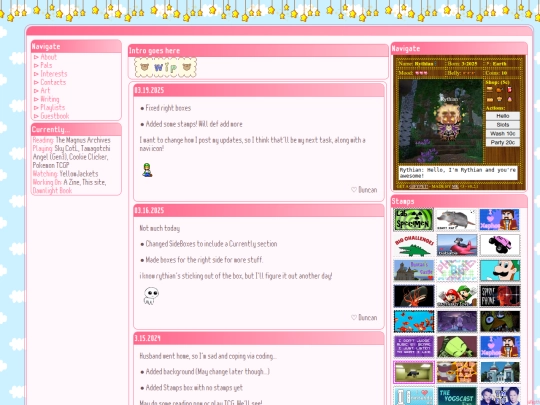The image size is (540, 405).
Task: Open the purple night scene stamp
Action: 457,321
